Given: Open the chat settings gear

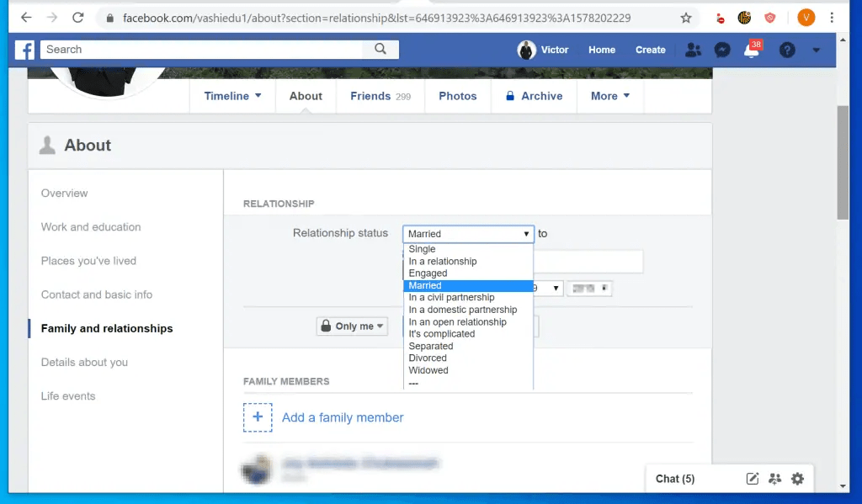Looking at the screenshot, I should pyautogui.click(x=796, y=478).
